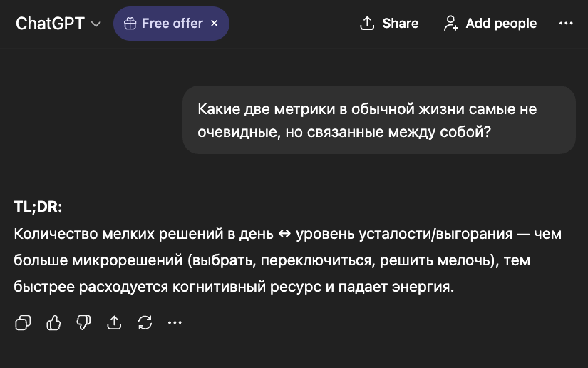Click the gift icon in Free offer
Image resolution: width=588 pixels, height=368 pixels.
click(x=130, y=24)
